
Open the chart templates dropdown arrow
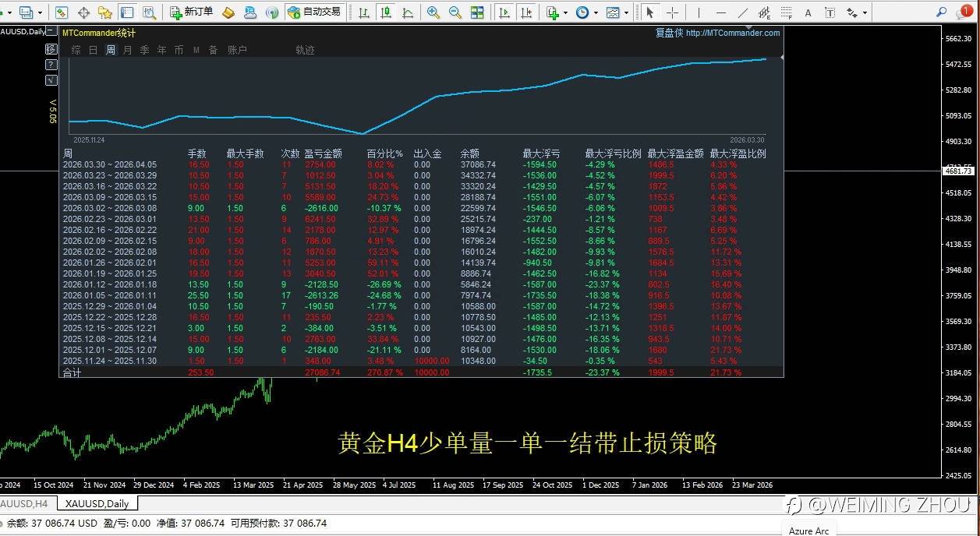tap(626, 13)
